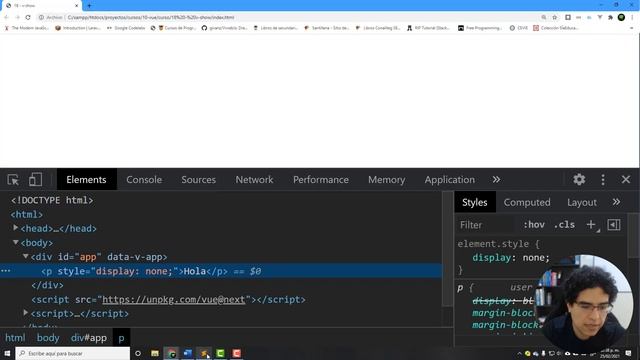Collapse the div#app element node
Viewport: 640px width, 360px height.
click(x=26, y=256)
